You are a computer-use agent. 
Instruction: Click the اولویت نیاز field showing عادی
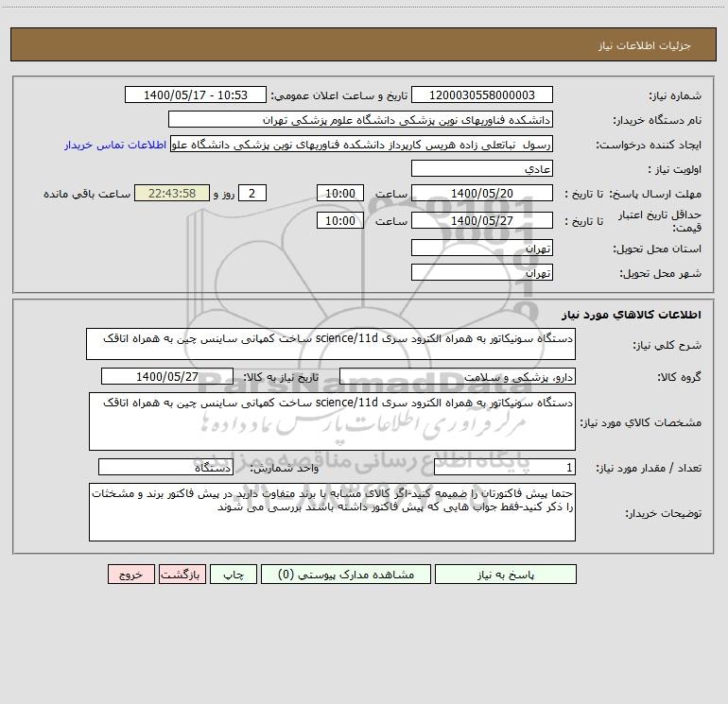pyautogui.click(x=482, y=169)
